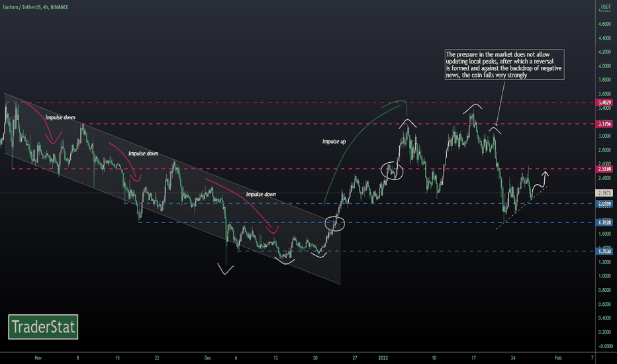Viewport: 617px width, 364px height.
Task: Click the 22 date label on time axis
Action: [157, 358]
